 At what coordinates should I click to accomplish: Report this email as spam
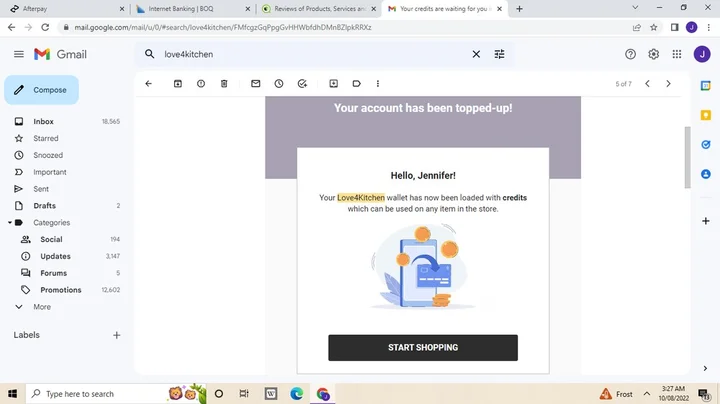pyautogui.click(x=201, y=84)
